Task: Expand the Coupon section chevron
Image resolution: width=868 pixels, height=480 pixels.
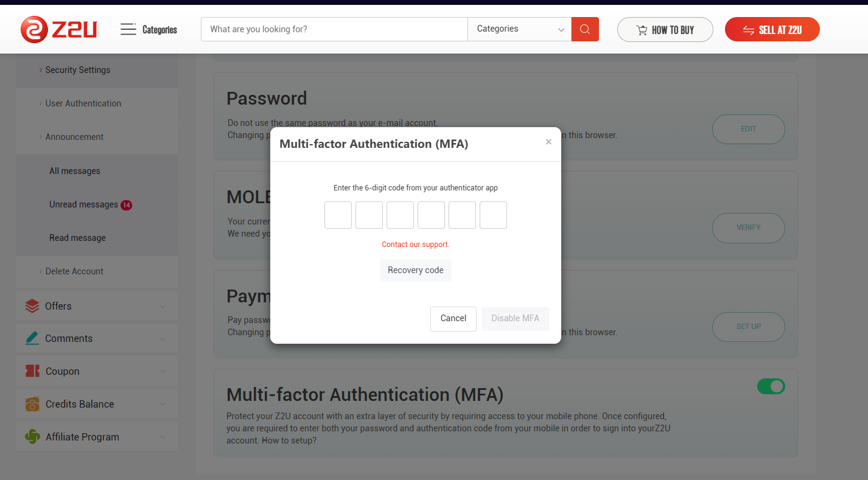Action: coord(163,372)
